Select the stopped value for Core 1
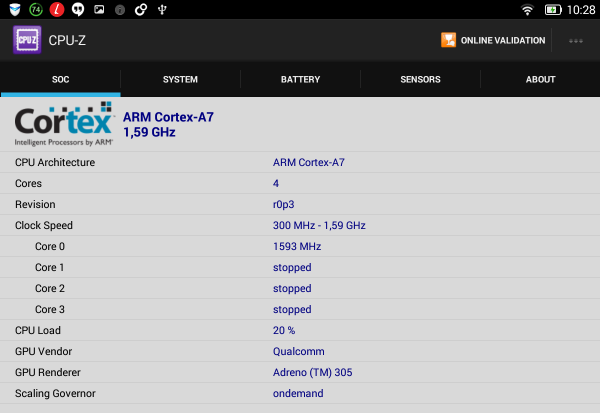This screenshot has width=600, height=413. click(x=292, y=268)
